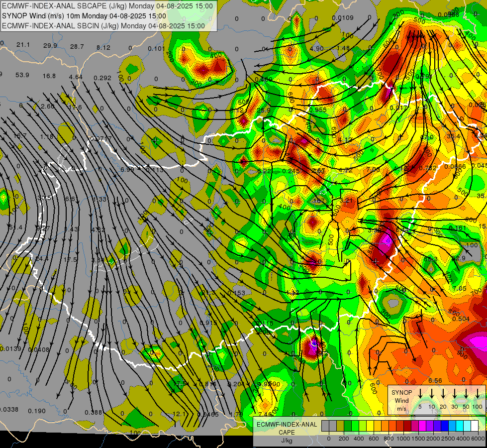Image resolution: width=487 pixels, height=448 pixels.
Task: Click the 30 m/s wind arrow in legend
Action: point(455,393)
